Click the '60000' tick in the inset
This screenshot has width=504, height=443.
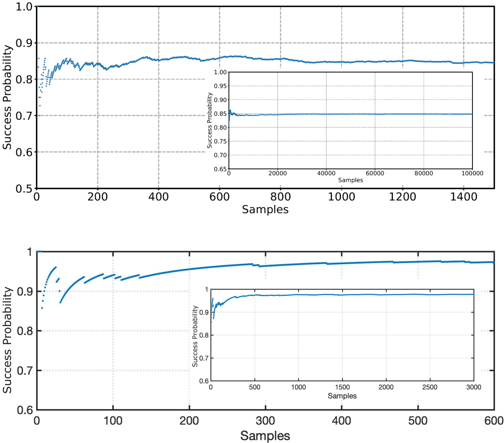pos(375,173)
